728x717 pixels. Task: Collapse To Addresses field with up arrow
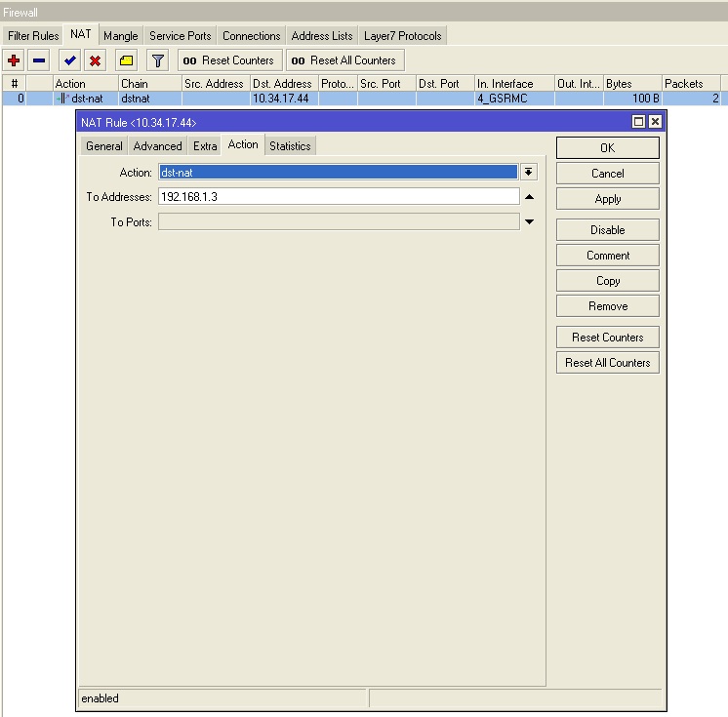click(x=529, y=197)
